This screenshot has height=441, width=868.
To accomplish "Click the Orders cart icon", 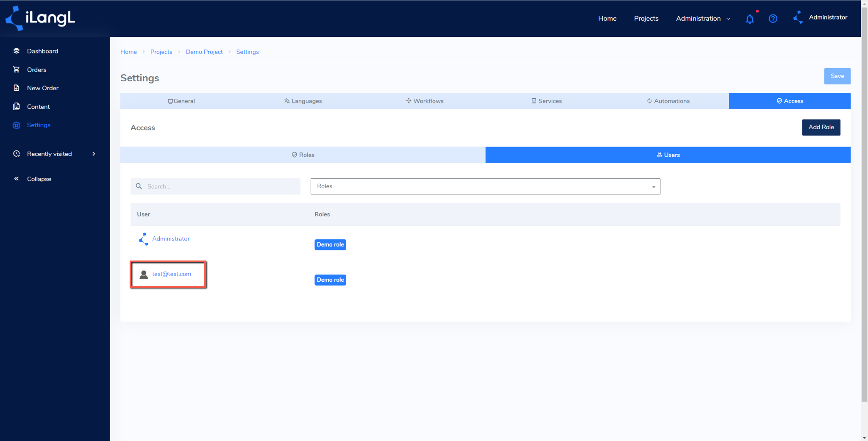I will pos(17,69).
